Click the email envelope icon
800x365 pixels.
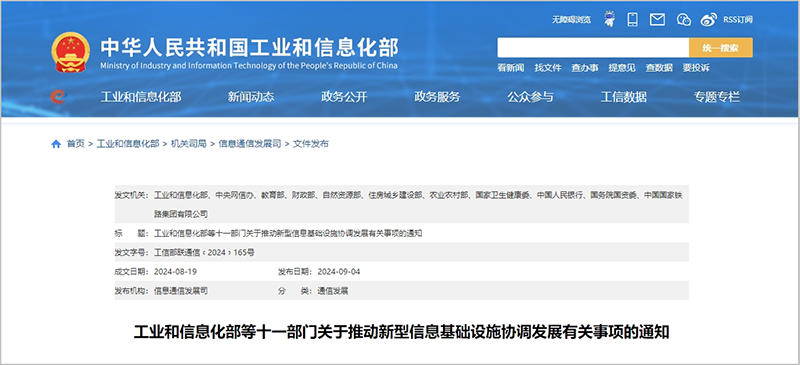coord(657,19)
